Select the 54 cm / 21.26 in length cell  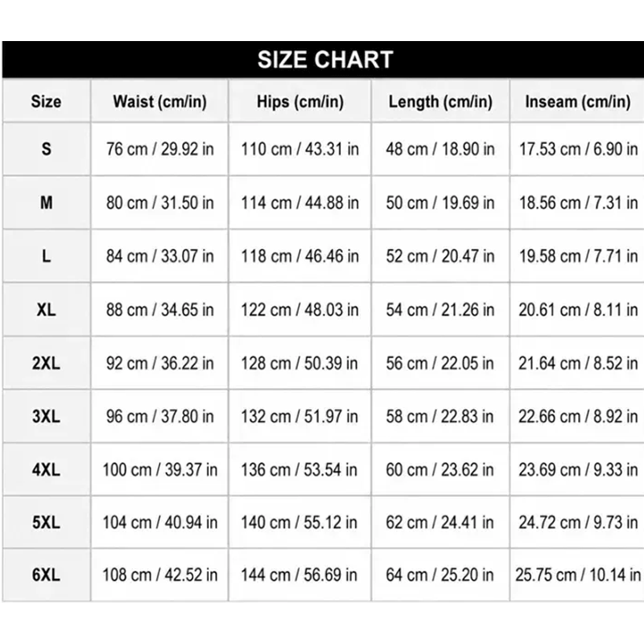440,309
